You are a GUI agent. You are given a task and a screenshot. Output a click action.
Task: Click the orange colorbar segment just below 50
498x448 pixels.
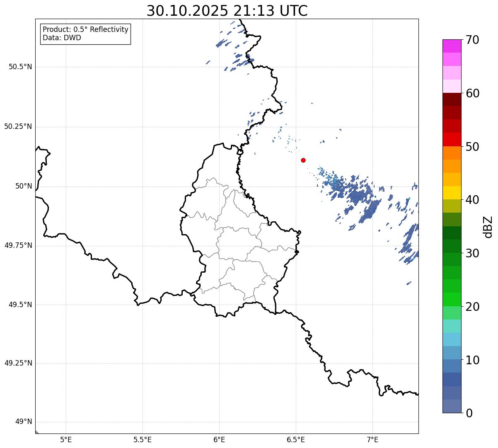(x=452, y=153)
